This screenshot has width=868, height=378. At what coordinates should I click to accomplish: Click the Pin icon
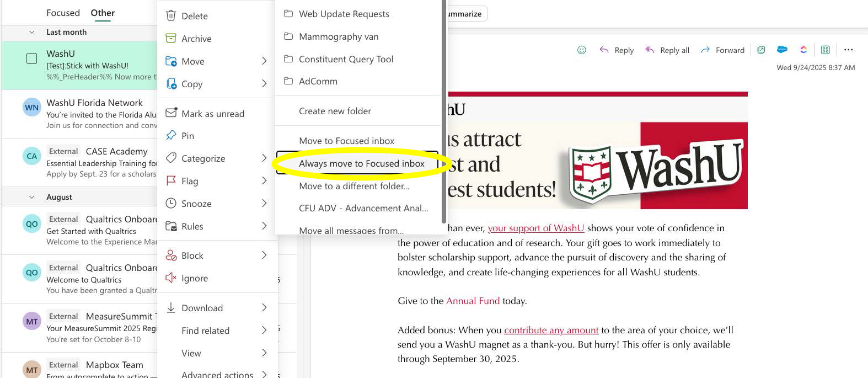[x=171, y=135]
